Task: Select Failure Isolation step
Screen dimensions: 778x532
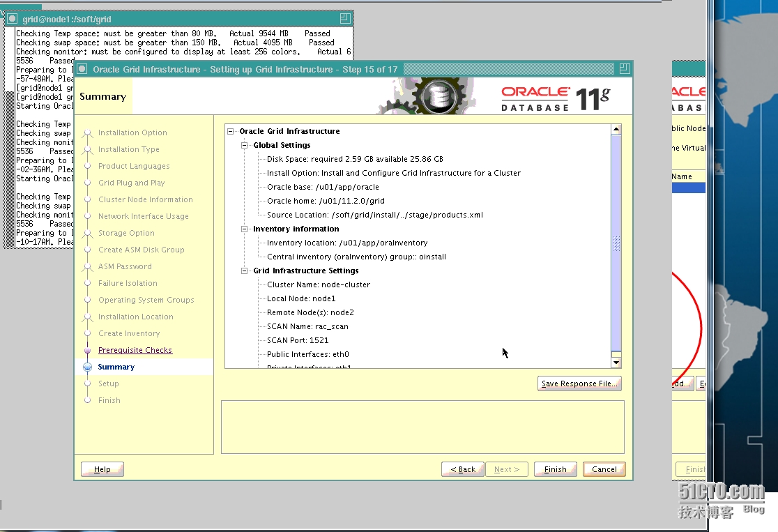Action: [128, 283]
